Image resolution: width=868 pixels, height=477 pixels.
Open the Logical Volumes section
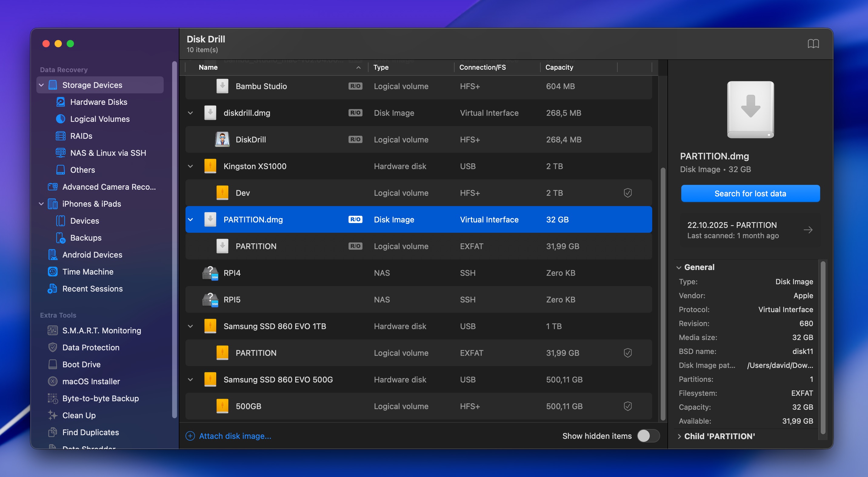click(100, 119)
